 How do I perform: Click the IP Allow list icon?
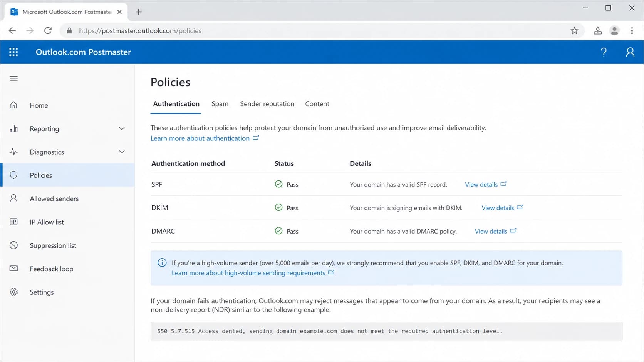[13, 222]
